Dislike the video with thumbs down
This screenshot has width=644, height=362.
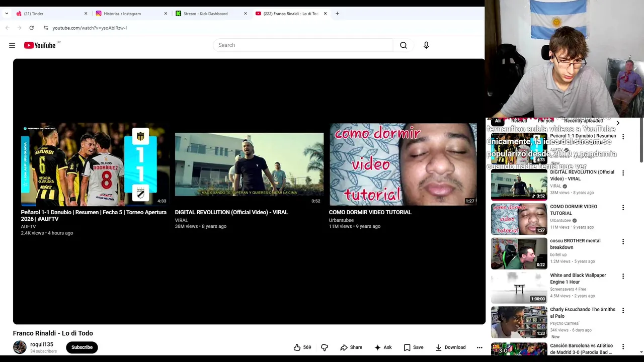pyautogui.click(x=325, y=347)
